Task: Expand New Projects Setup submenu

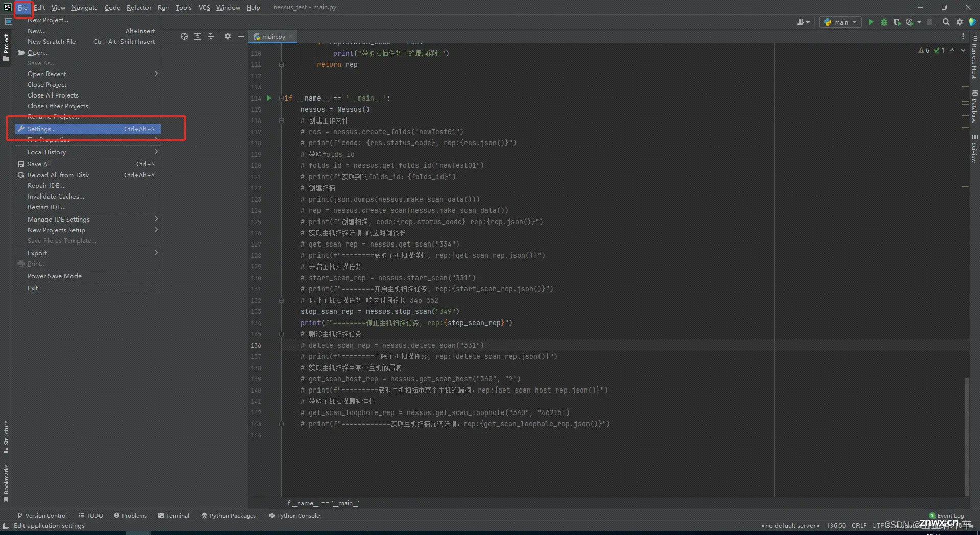Action: coord(88,230)
